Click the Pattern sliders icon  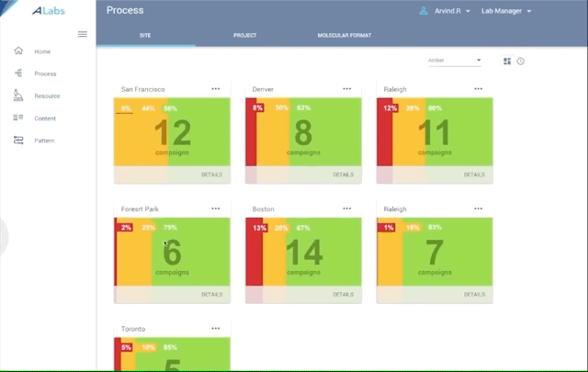[x=18, y=141]
